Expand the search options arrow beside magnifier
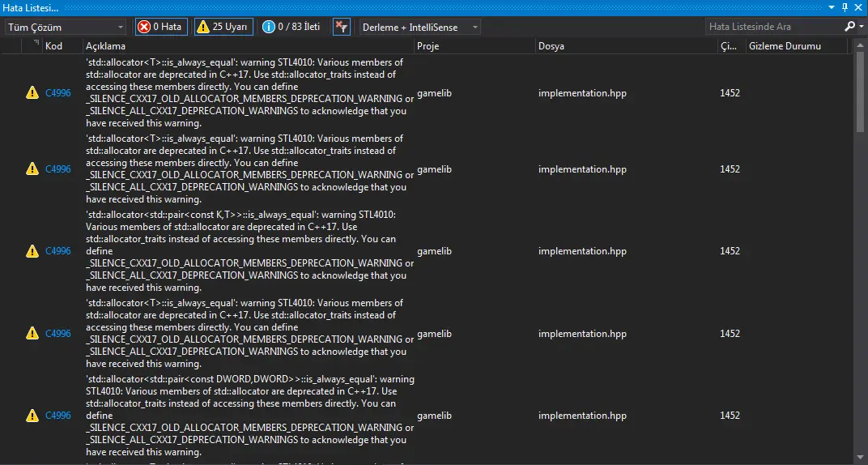The width and height of the screenshot is (868, 465). 862,27
